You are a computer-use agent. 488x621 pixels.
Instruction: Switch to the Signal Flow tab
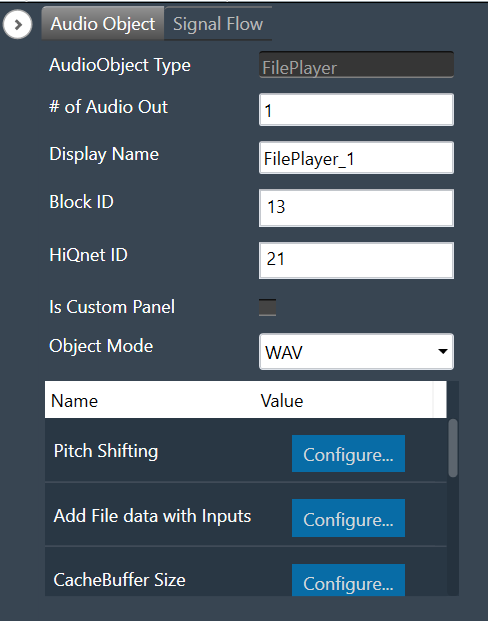pyautogui.click(x=218, y=24)
